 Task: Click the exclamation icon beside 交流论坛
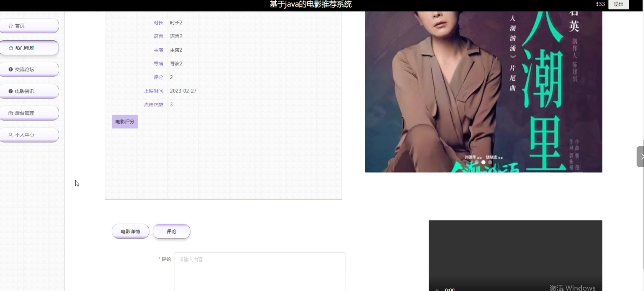click(11, 69)
